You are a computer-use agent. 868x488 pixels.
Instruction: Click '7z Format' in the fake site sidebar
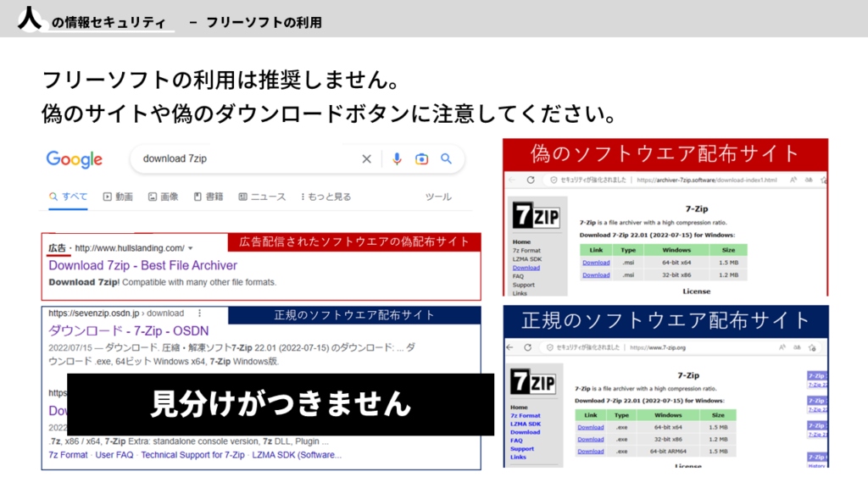pyautogui.click(x=526, y=251)
